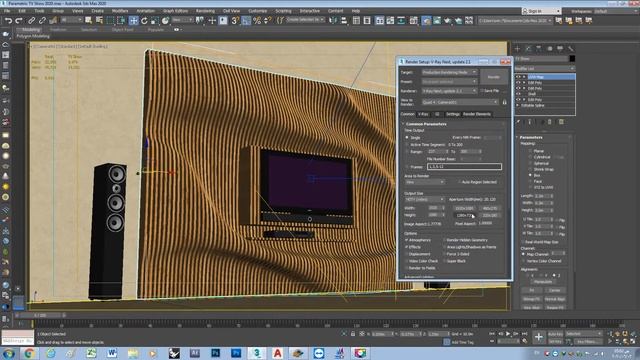The width and height of the screenshot is (640, 360).
Task: Select the Frames radio in Time Output
Action: click(x=407, y=167)
